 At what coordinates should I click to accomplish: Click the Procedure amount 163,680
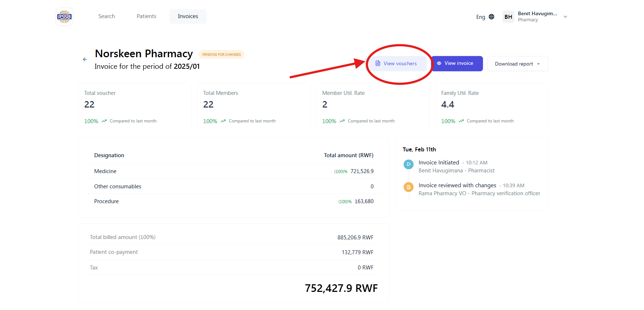pyautogui.click(x=364, y=201)
